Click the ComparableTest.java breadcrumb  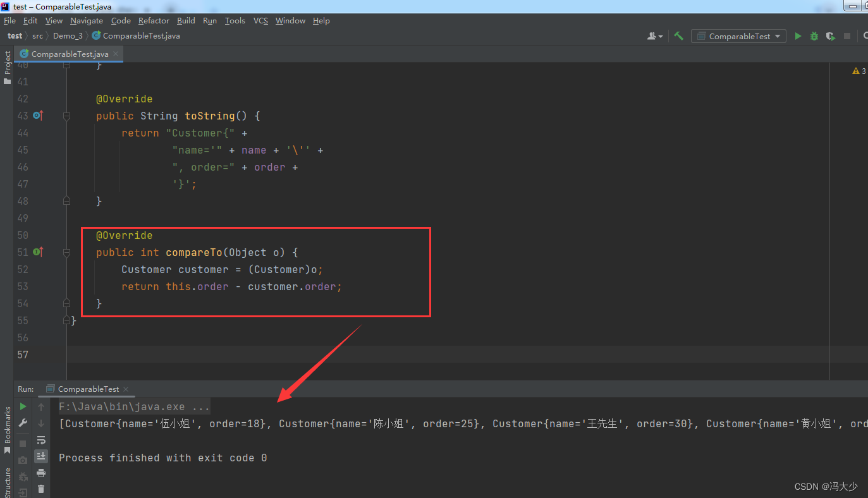(x=136, y=36)
